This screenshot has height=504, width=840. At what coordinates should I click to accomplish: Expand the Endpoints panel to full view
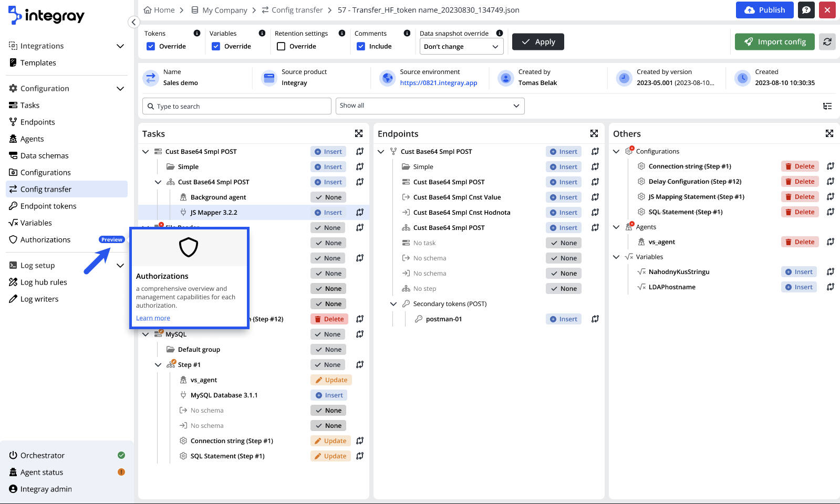[x=594, y=134]
